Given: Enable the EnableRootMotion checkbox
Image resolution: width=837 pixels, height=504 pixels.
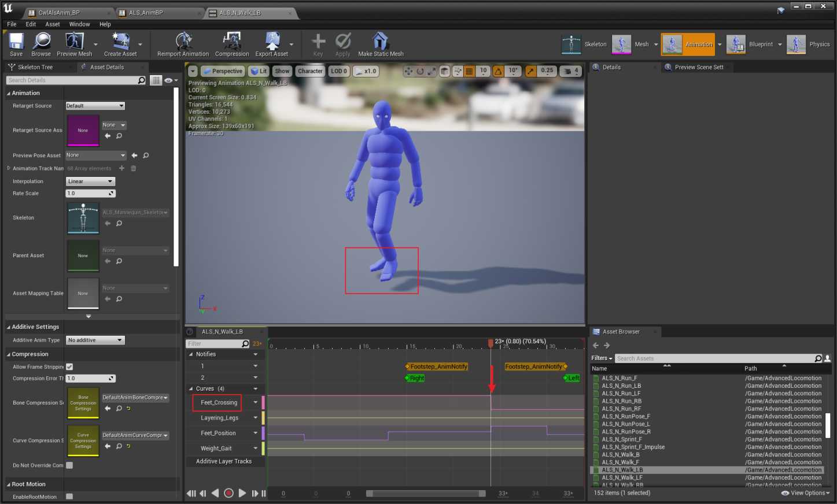Looking at the screenshot, I should pyautogui.click(x=69, y=496).
